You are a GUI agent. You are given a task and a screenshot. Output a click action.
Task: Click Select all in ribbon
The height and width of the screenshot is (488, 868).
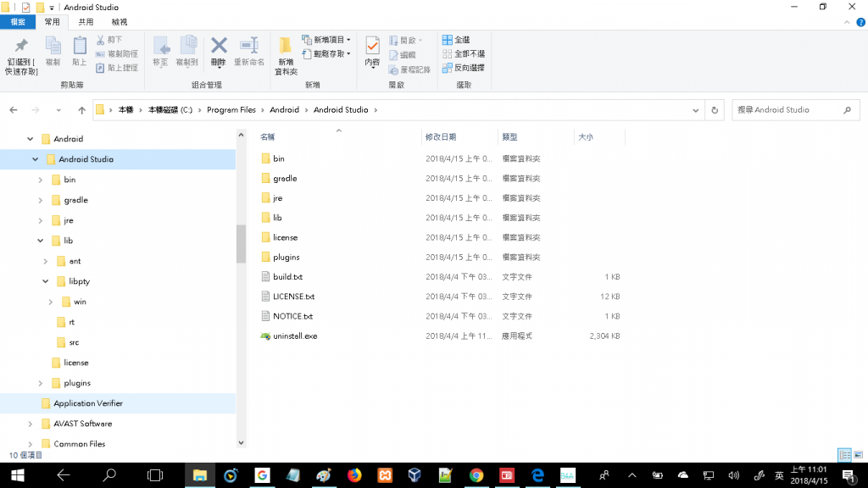(x=456, y=40)
